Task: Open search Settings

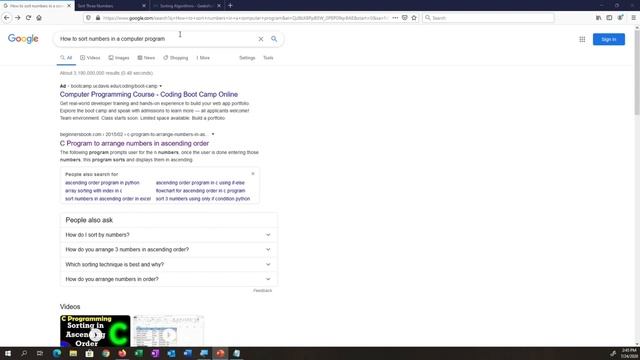Action: point(247,58)
